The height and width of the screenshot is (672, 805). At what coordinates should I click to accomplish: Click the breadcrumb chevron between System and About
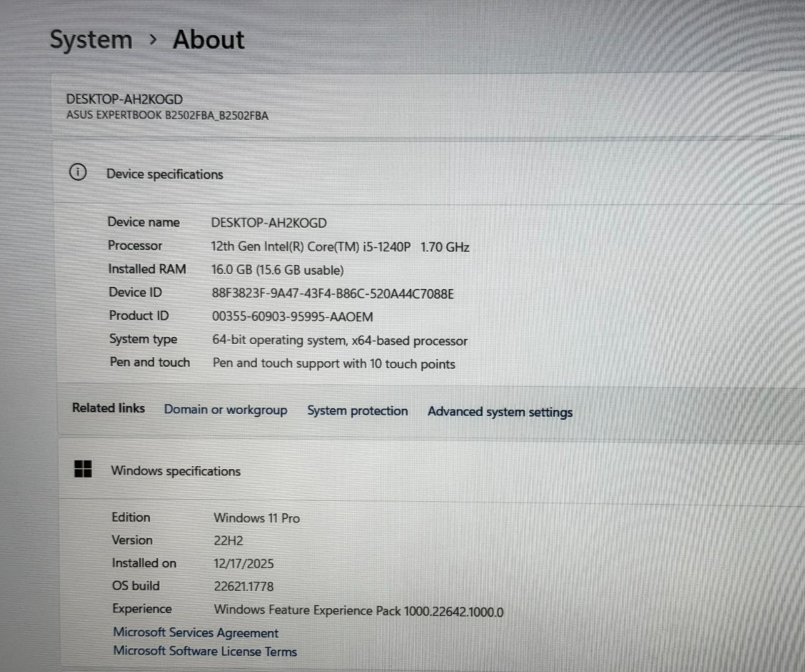(x=153, y=40)
